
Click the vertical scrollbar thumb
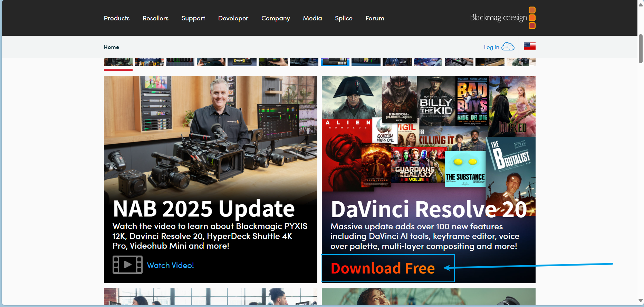pos(641,49)
